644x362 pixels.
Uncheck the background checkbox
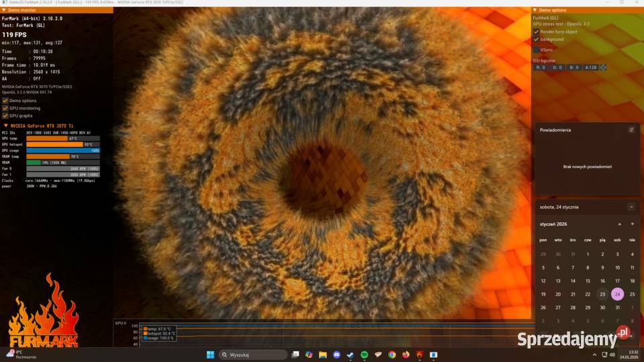pos(536,40)
